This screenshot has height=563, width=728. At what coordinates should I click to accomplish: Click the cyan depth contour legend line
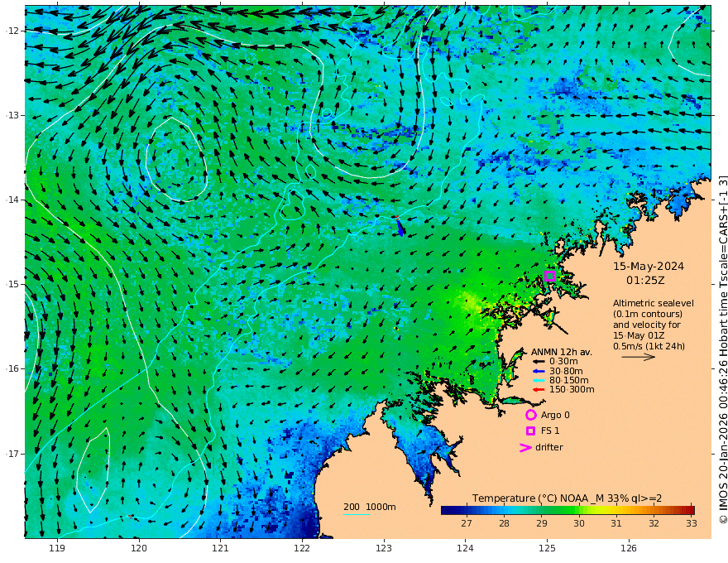point(357,514)
